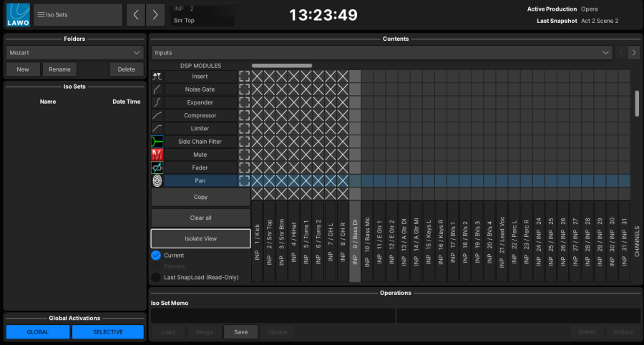Click the Compressor curve icon
The width and height of the screenshot is (644, 345).
(x=157, y=115)
